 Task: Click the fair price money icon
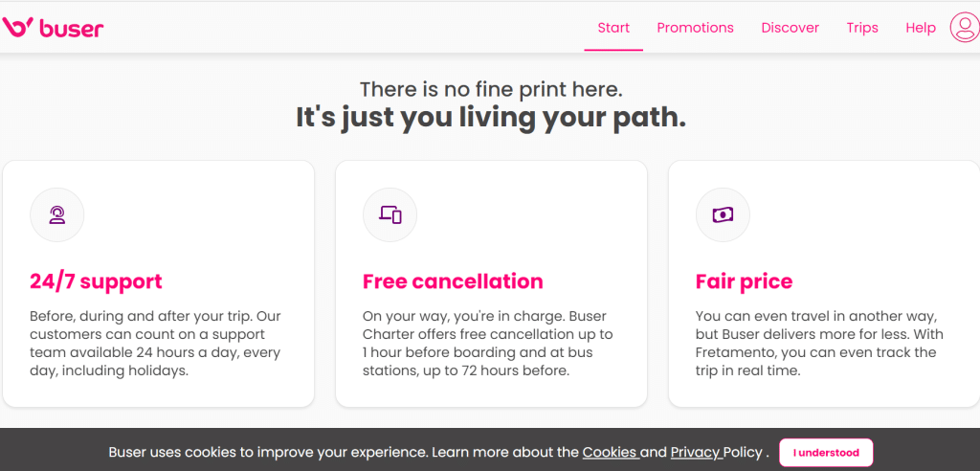point(723,214)
